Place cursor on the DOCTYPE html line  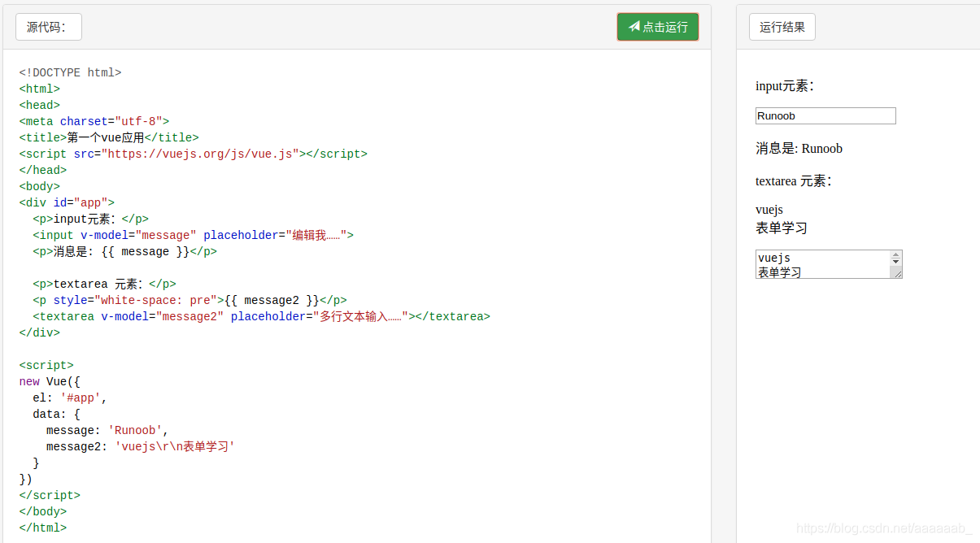70,72
